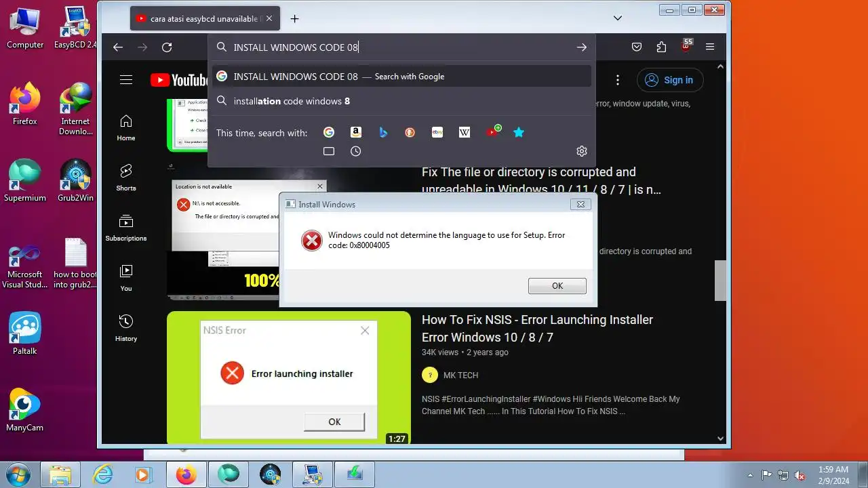This screenshot has height=488, width=868.
Task: Click the Go arrow in the address bar
Action: tap(581, 47)
